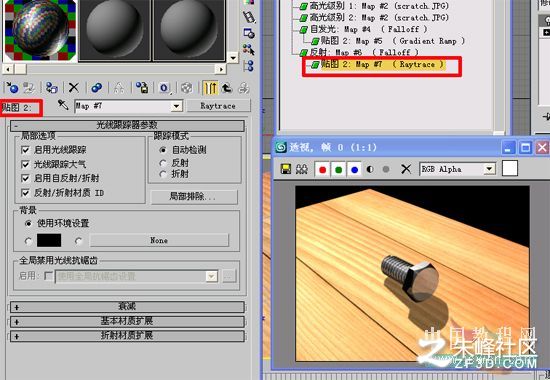Select the second gray sample sphere slot
Image resolution: width=550 pixels, height=380 pixels.
point(114,31)
